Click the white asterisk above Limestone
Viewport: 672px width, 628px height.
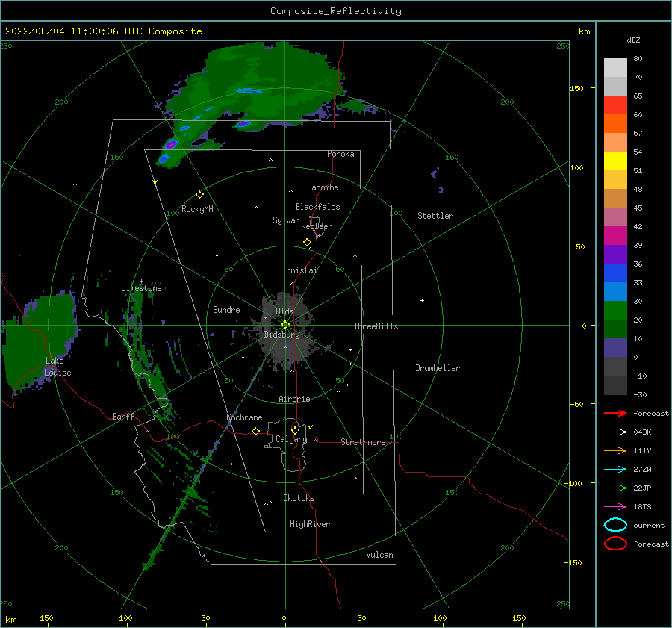141,282
